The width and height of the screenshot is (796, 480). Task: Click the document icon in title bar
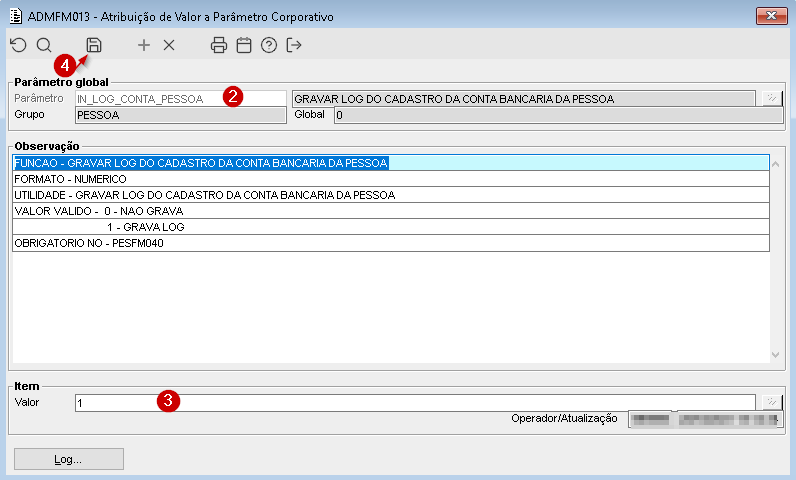(x=16, y=16)
